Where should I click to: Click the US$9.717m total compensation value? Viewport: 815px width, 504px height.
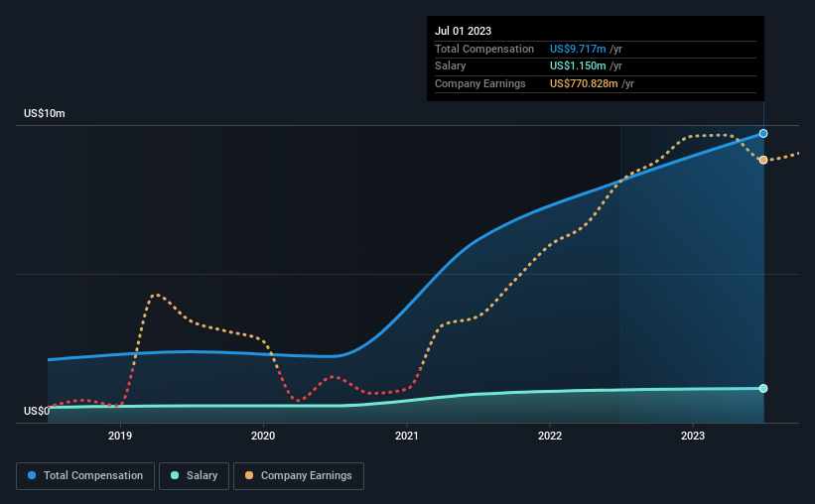[578, 49]
